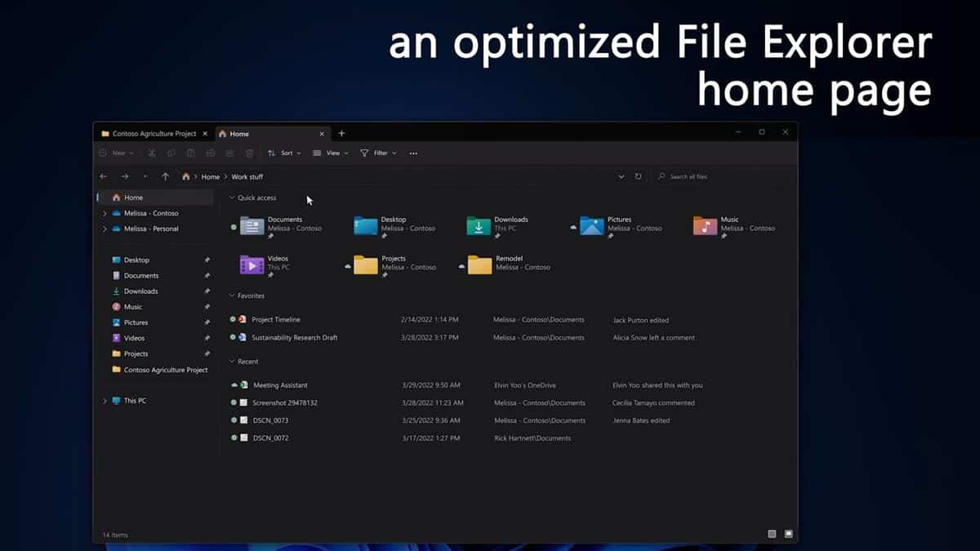Open the Remodel folder tile in Quick access

pos(510,264)
